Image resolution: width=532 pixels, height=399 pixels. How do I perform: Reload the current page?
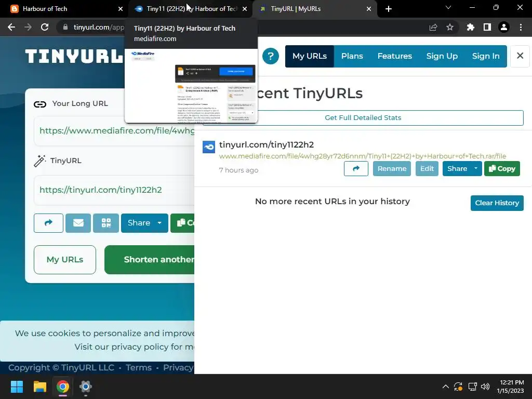tap(45, 27)
